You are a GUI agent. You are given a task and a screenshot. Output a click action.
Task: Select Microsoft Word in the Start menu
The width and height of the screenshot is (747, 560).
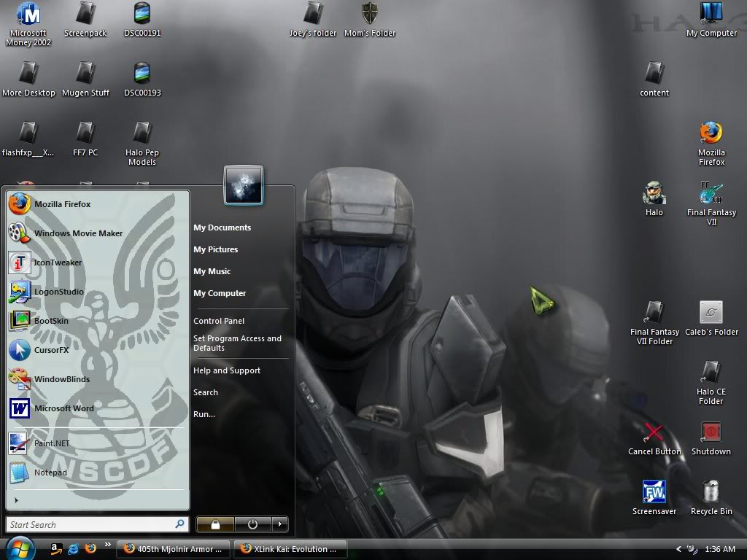pyautogui.click(x=98, y=408)
